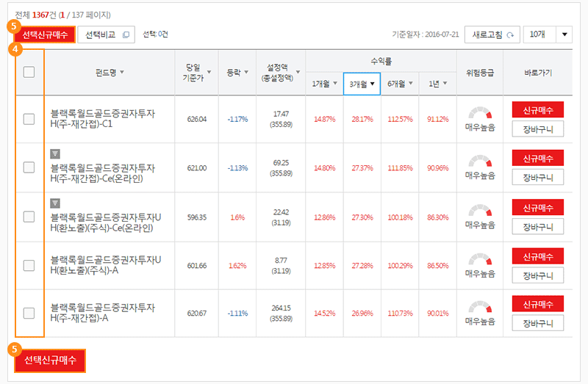Click 626.04 base price value

197,119
